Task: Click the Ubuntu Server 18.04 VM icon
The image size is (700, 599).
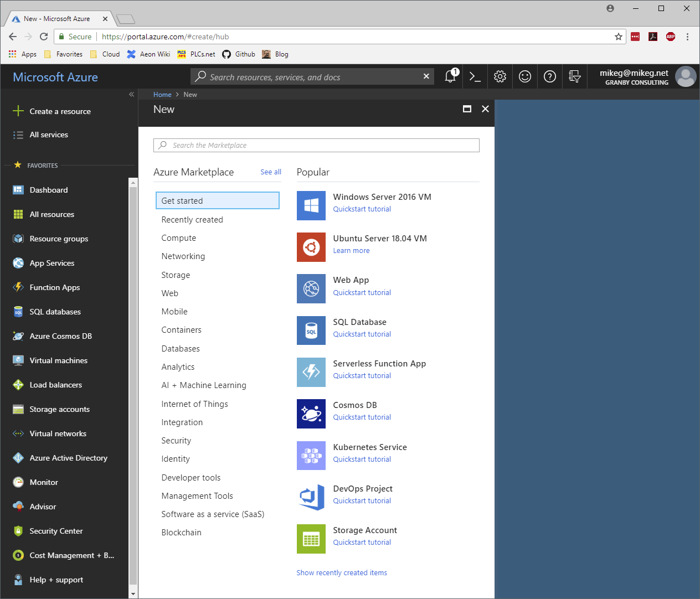Action: (311, 247)
